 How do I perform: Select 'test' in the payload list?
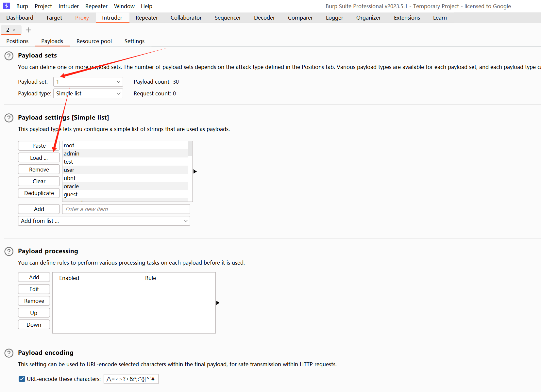[125, 162]
